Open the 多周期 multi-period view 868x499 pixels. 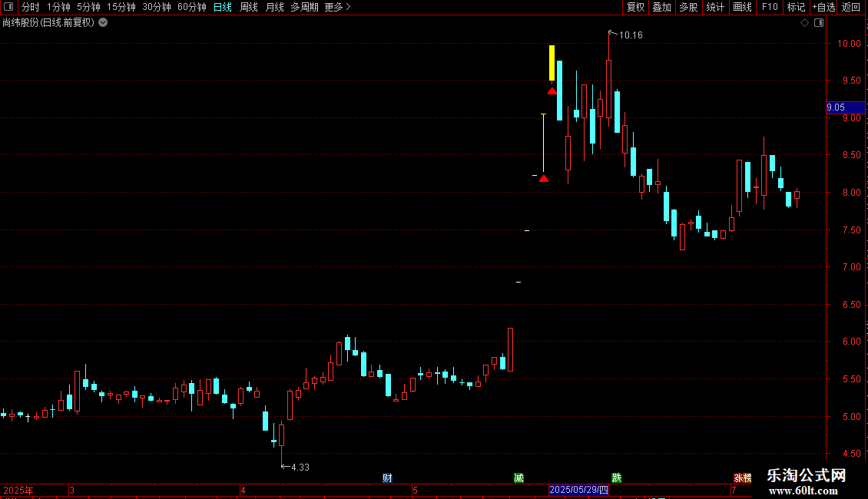coord(304,7)
